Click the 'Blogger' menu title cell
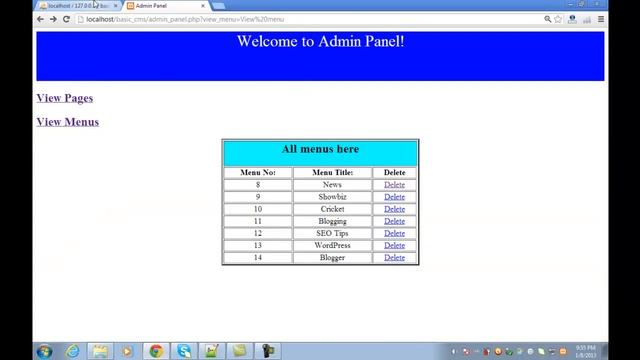The image size is (640, 360). 332,258
